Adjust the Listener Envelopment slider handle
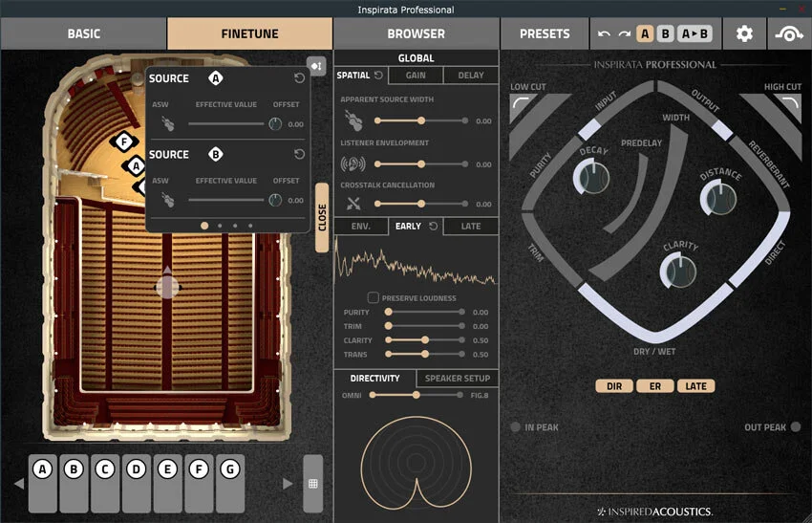 pyautogui.click(x=421, y=163)
